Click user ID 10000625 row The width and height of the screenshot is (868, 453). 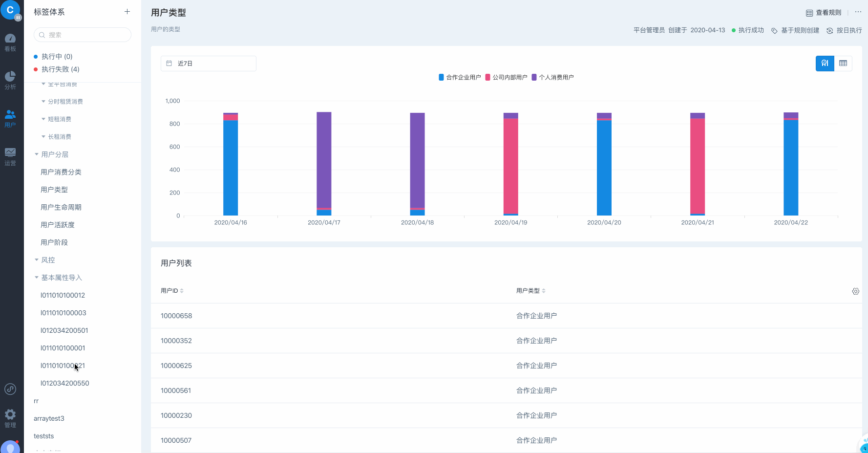point(507,366)
